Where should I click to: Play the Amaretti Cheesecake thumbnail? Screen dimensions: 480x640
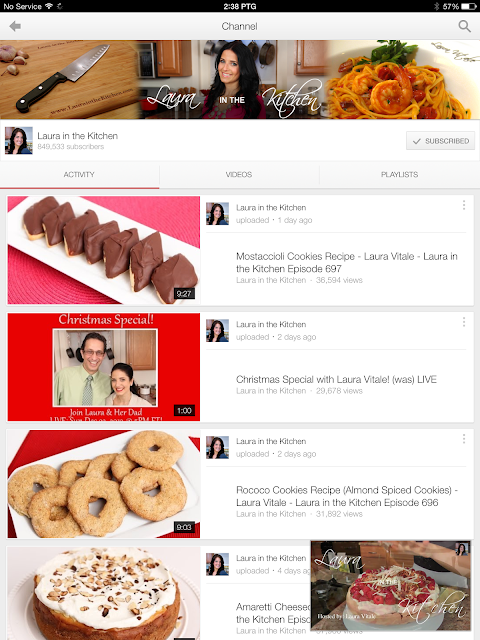[x=104, y=593]
